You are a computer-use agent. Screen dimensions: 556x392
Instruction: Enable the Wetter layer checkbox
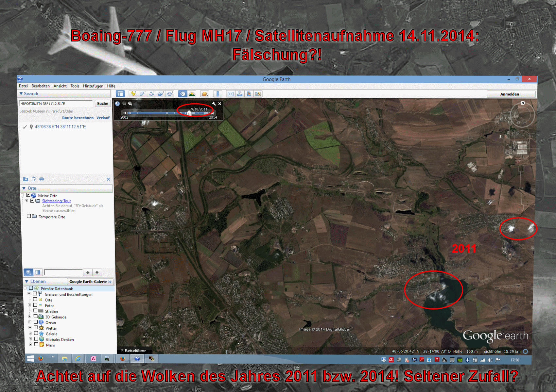(36, 327)
